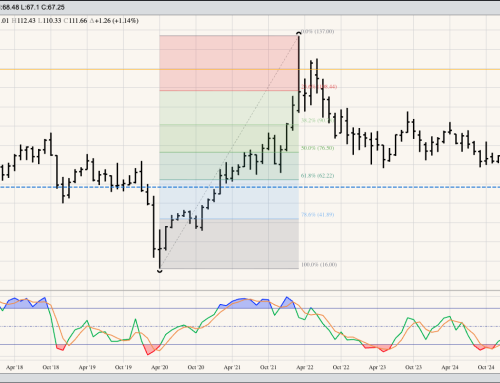Screen dimensions: 500x383
Task: Click the Fibonacci 50.0% (76.50) level label
Action: [317, 148]
